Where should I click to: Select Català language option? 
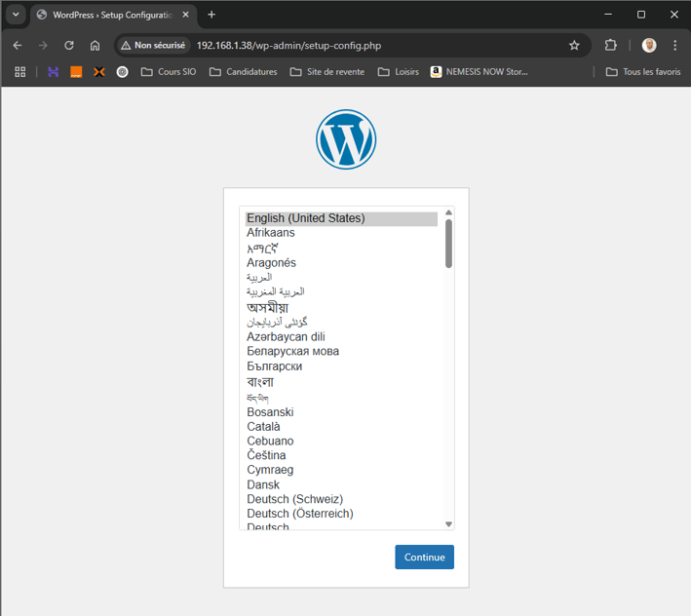341,427
